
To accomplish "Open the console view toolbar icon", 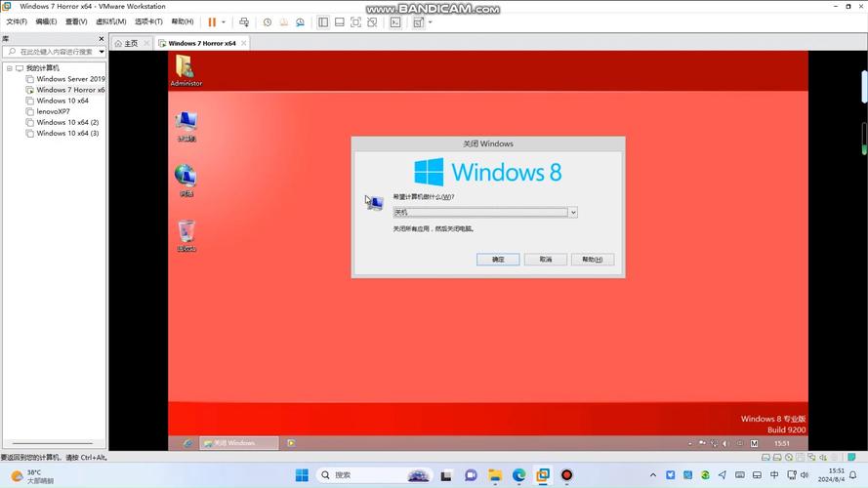I will tap(395, 22).
